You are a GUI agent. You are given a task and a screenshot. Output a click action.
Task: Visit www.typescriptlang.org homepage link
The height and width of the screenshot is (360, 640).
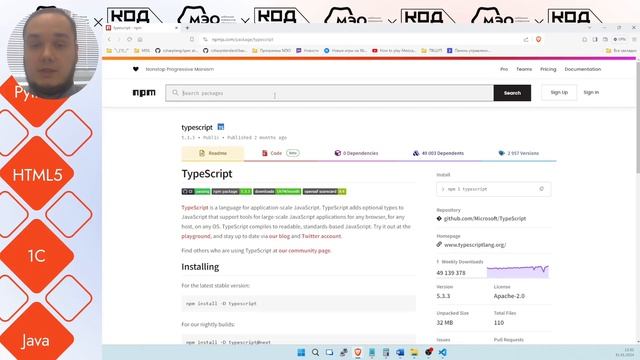(475, 244)
